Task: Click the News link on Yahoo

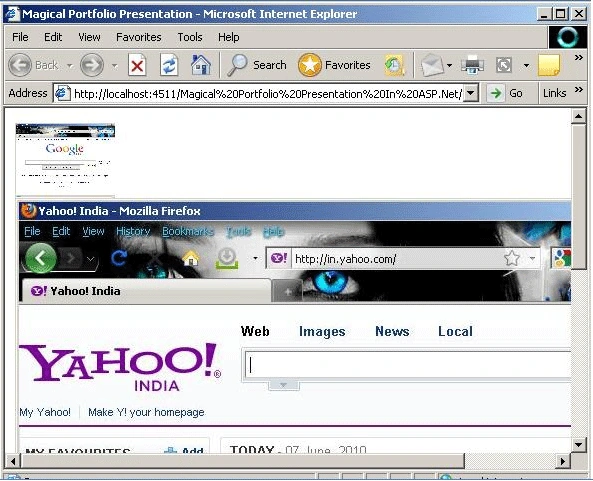Action: (x=392, y=331)
